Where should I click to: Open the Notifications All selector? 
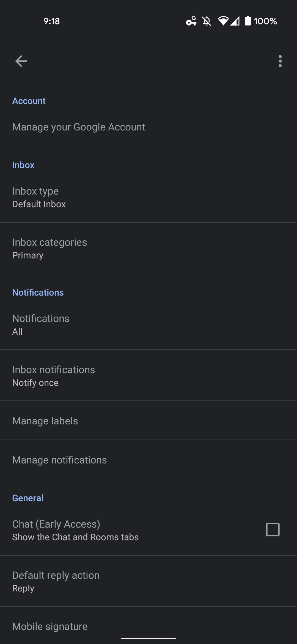[x=148, y=325]
